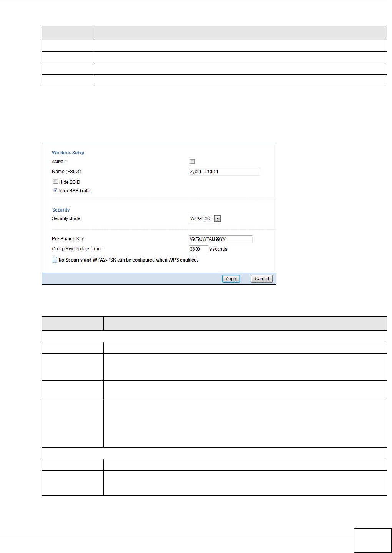Click the 'Security Mode :' label
Screen dimensions: 392x553
(67, 218)
